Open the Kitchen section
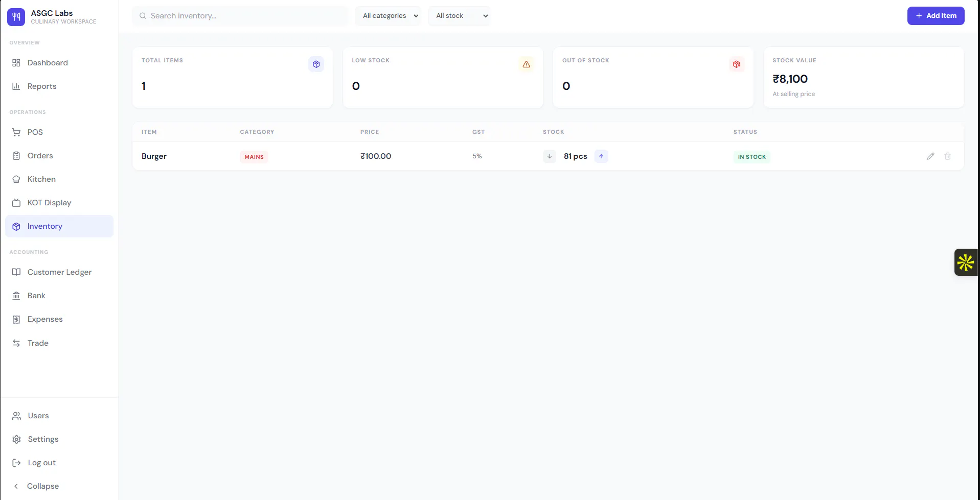980x500 pixels. coord(59,179)
